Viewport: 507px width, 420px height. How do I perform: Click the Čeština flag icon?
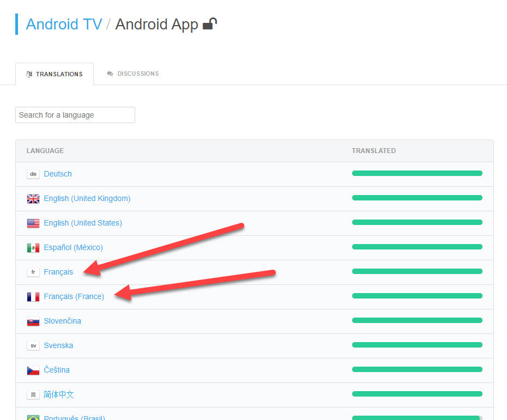pyautogui.click(x=33, y=370)
